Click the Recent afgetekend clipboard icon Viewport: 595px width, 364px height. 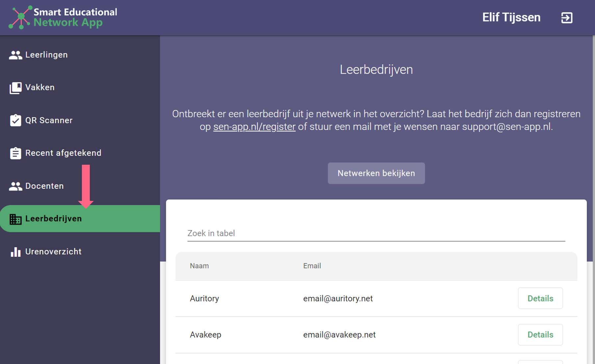15,153
